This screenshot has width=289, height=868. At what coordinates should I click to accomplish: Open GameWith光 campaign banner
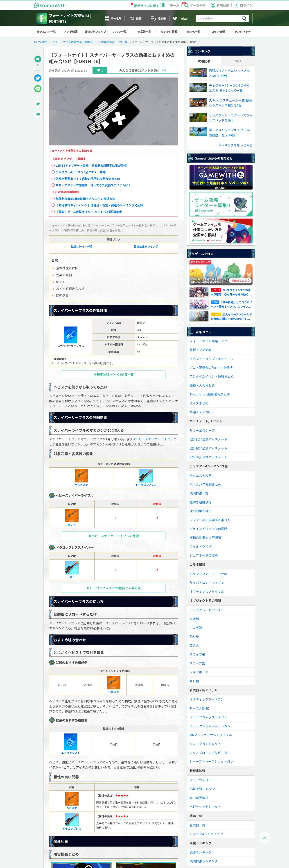pos(221,177)
